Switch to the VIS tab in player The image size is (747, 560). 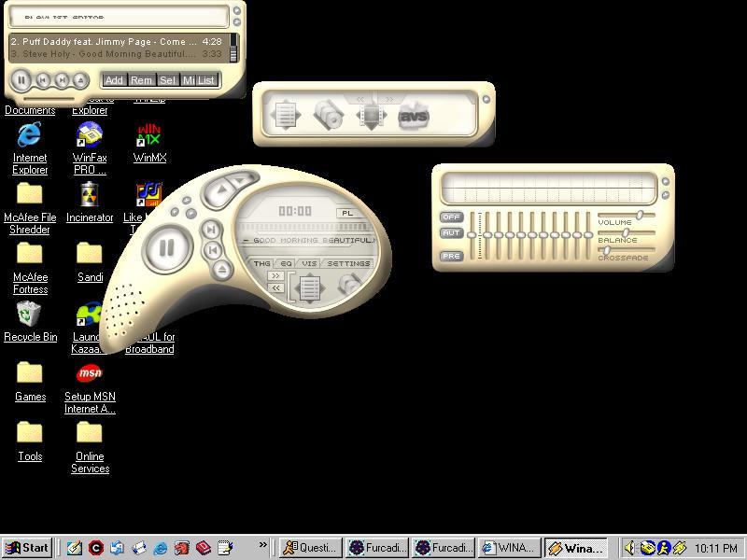[309, 263]
